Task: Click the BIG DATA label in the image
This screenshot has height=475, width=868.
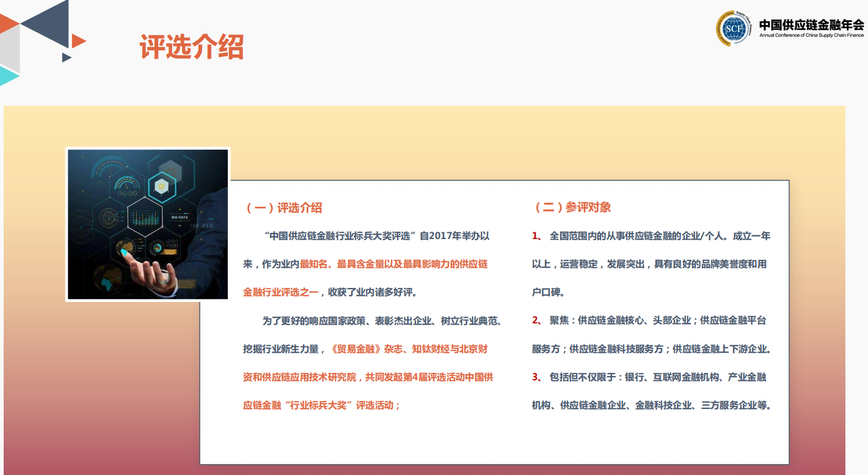Action: point(180,217)
